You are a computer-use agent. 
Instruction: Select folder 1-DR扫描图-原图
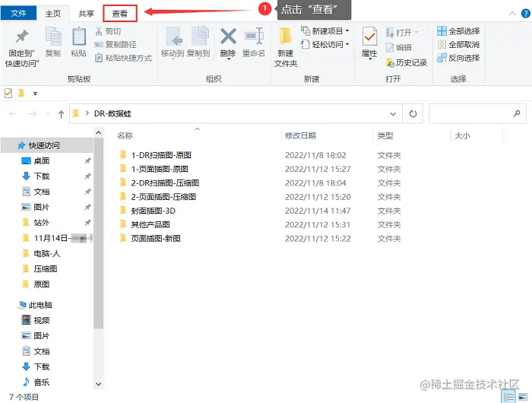click(161, 155)
